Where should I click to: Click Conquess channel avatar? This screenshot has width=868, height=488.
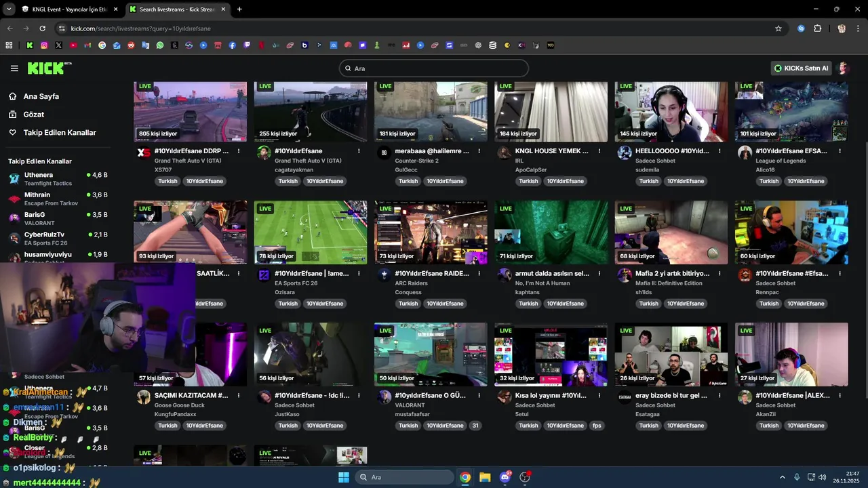click(384, 275)
